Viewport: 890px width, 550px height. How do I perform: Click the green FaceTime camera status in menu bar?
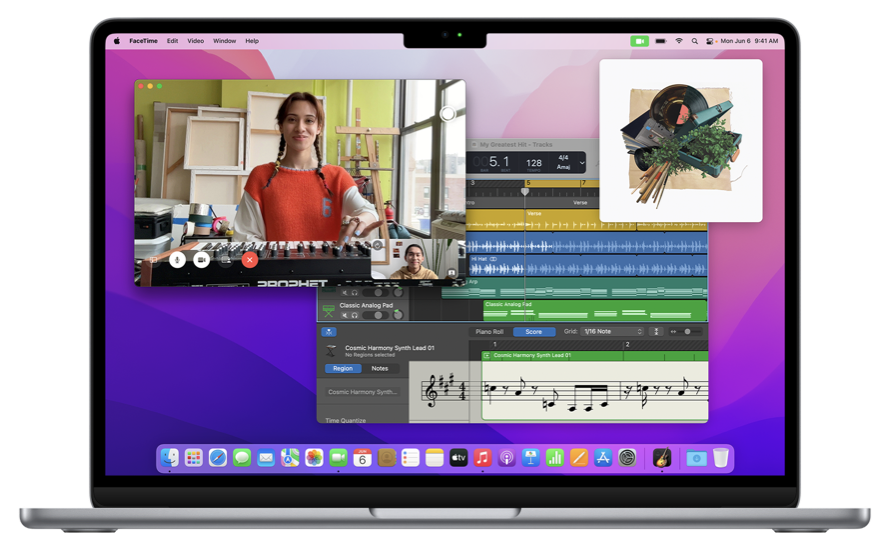pos(640,41)
